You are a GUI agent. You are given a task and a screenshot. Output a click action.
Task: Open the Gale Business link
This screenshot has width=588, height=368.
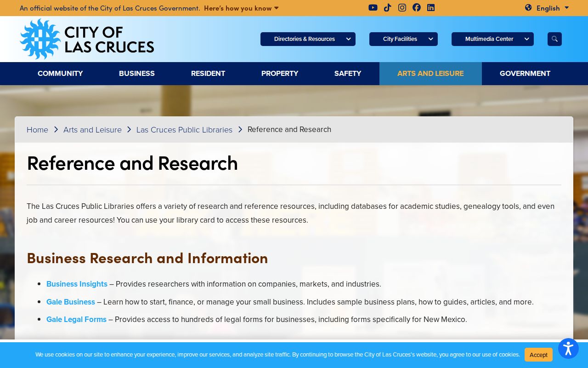pos(71,302)
